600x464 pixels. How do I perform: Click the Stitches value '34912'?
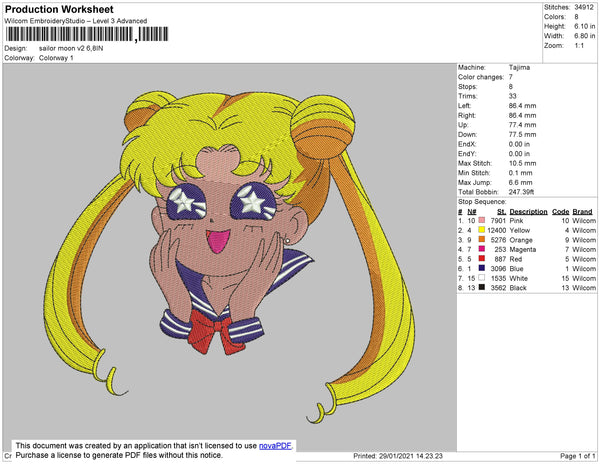pos(584,7)
